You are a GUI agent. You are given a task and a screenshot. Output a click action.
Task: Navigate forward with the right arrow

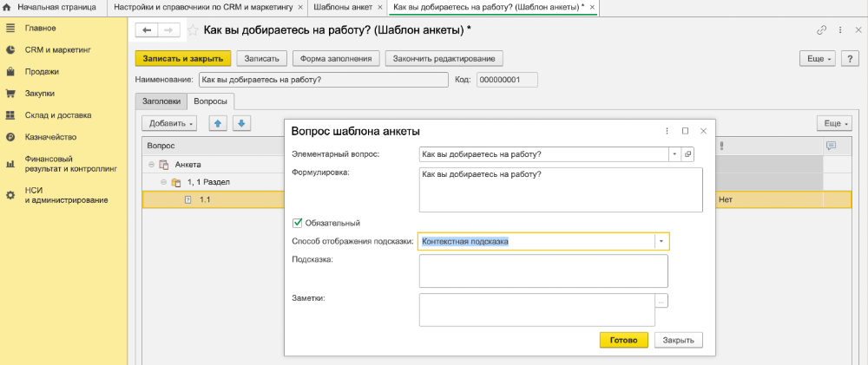[x=169, y=29]
